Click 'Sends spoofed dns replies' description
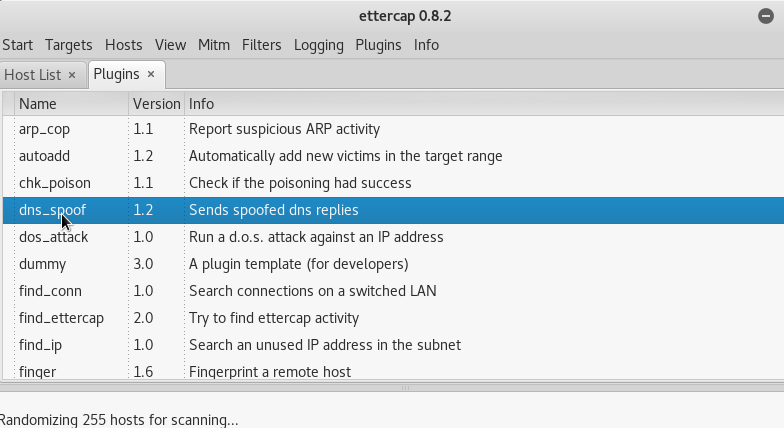 [274, 210]
